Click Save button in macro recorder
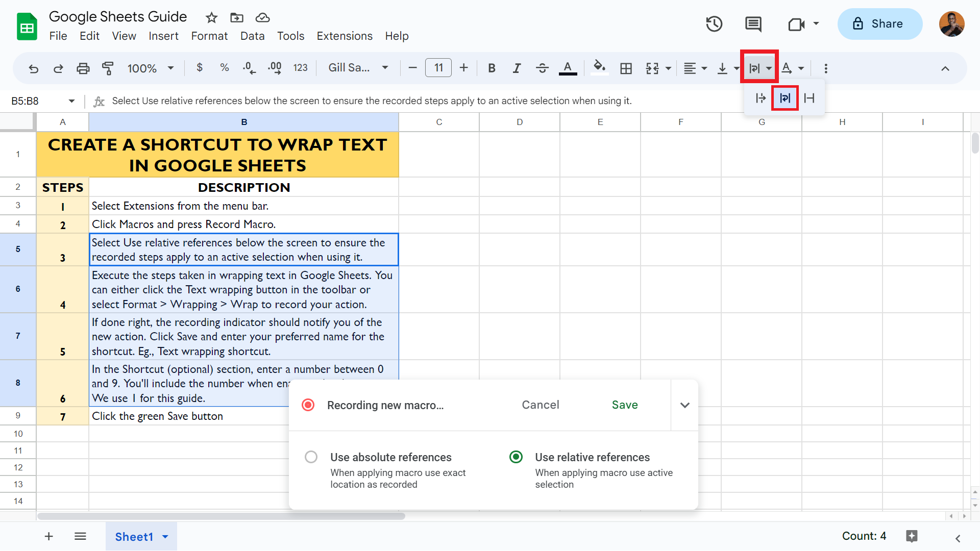 624,405
